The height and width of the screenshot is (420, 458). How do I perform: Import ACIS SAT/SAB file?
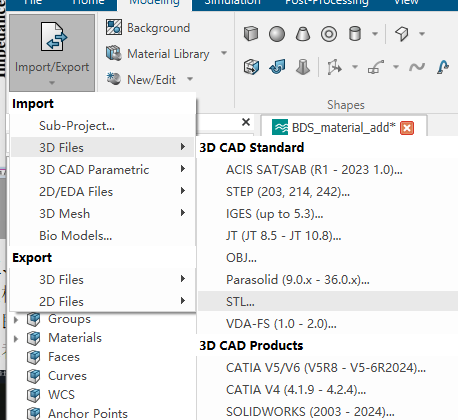tap(328, 170)
